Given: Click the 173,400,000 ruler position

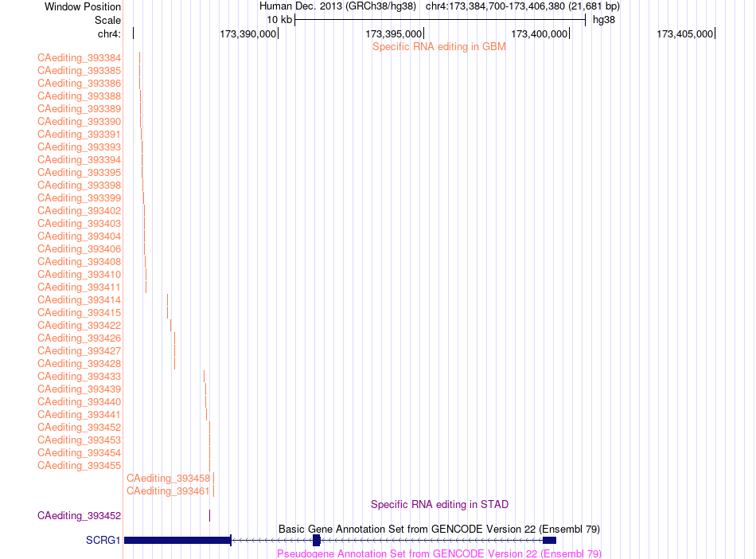Looking at the screenshot, I should tap(539, 33).
